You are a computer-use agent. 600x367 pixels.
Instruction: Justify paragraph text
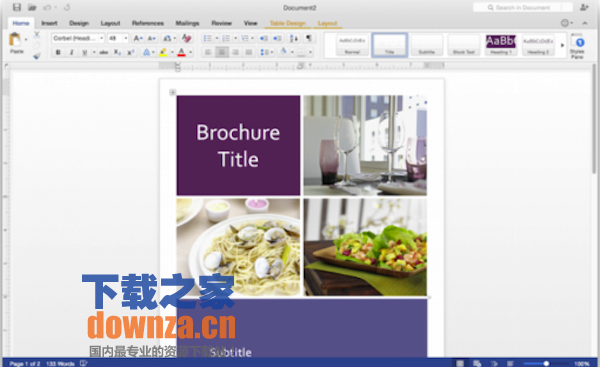[249, 52]
